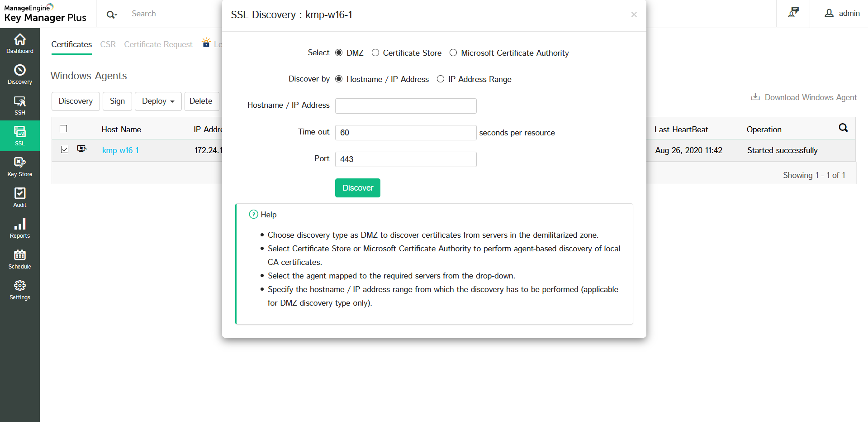The height and width of the screenshot is (422, 868).
Task: Open the SSH sidebar section
Action: click(x=20, y=105)
